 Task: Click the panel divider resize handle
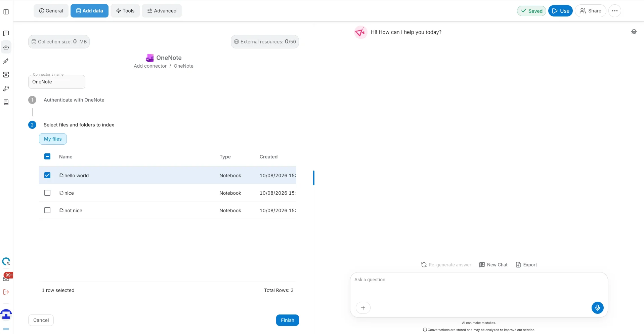314,178
